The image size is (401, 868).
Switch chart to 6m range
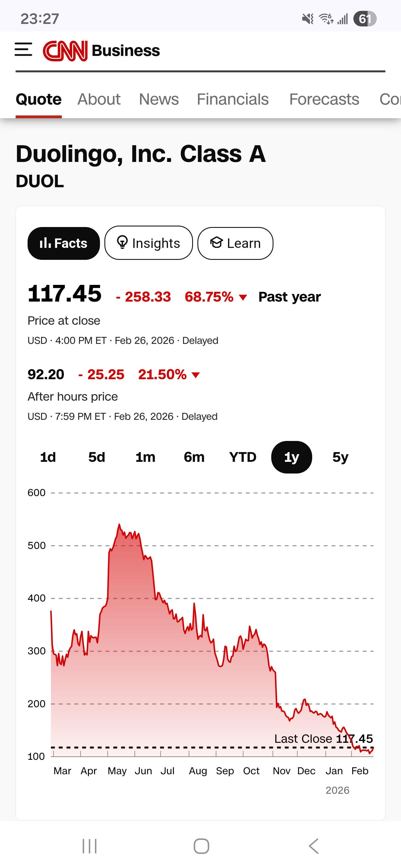(x=194, y=457)
